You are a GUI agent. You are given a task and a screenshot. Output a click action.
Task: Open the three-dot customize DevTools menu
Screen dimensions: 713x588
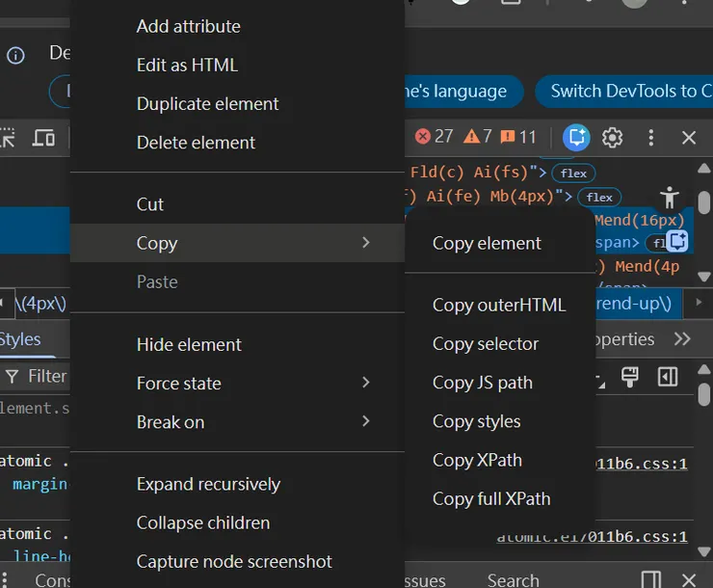pyautogui.click(x=651, y=138)
